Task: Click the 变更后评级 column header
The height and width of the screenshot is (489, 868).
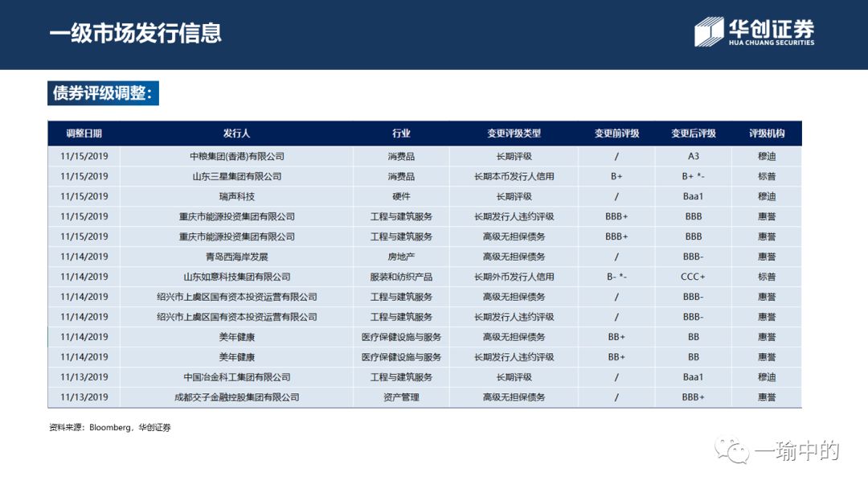Action: tap(694, 134)
